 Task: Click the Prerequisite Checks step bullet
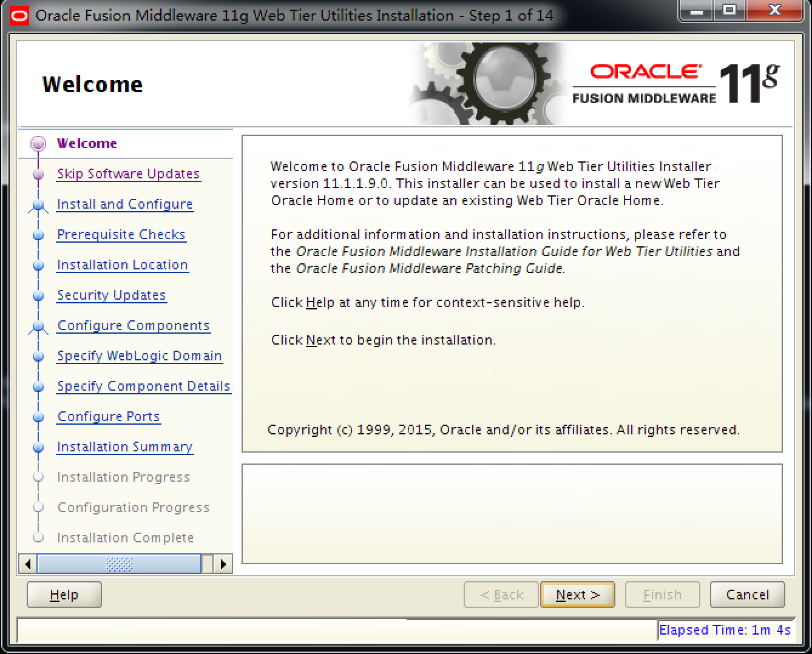click(38, 235)
